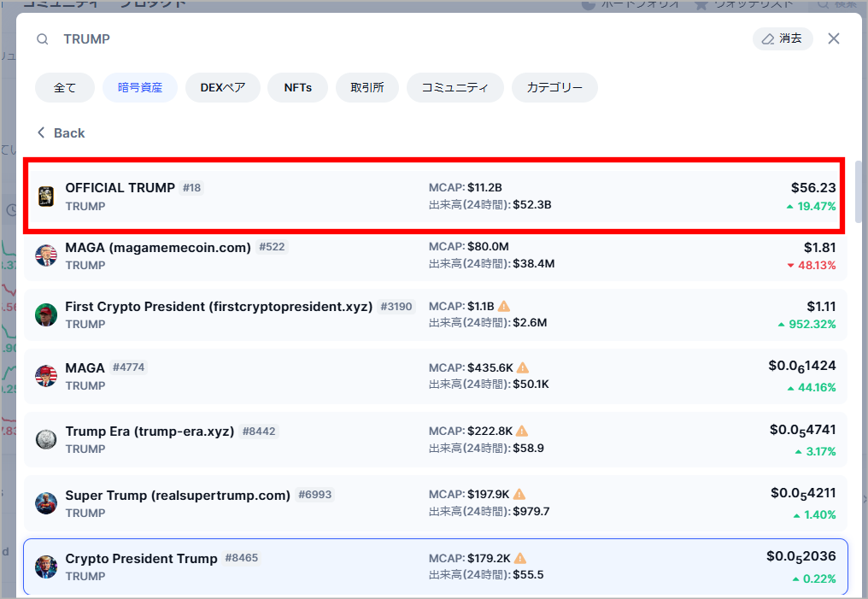This screenshot has width=868, height=599.
Task: Click the Super Trump coin avatar
Action: pos(46,503)
